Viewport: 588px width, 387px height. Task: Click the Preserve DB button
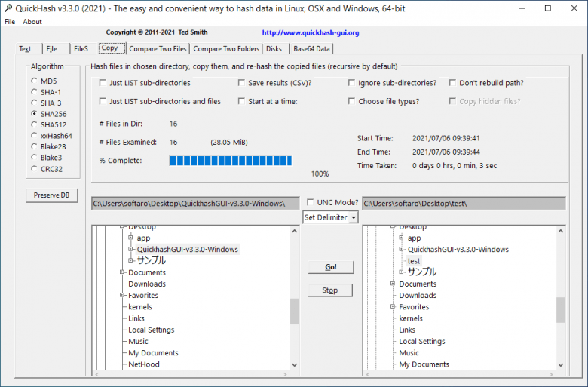(x=52, y=195)
